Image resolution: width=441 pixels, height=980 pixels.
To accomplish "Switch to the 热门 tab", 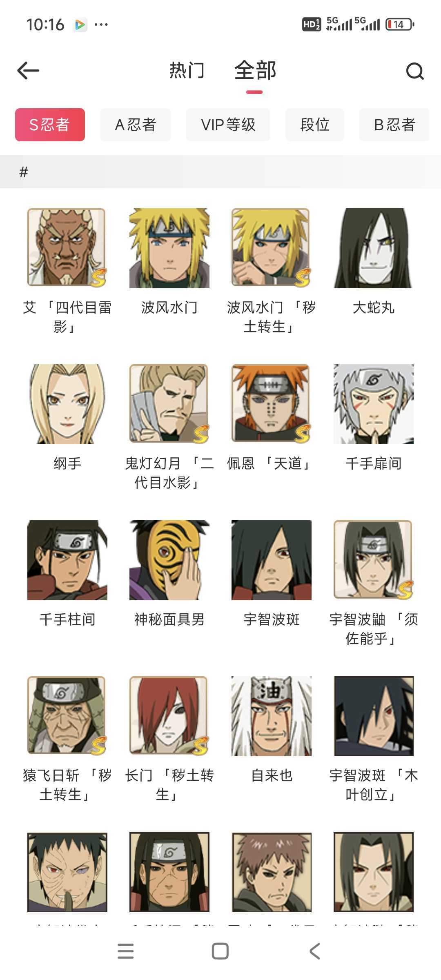I will [187, 70].
